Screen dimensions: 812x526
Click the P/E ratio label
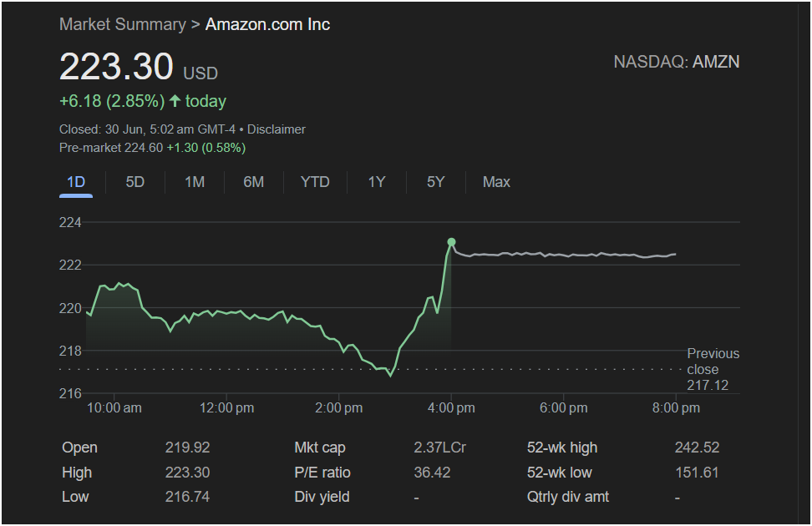322,473
